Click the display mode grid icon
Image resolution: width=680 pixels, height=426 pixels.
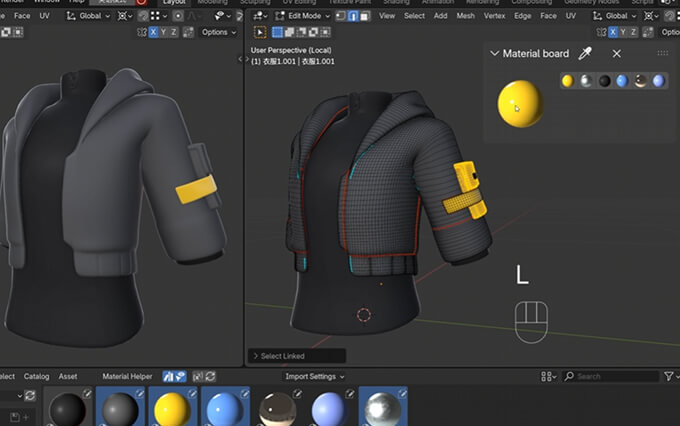pos(548,376)
